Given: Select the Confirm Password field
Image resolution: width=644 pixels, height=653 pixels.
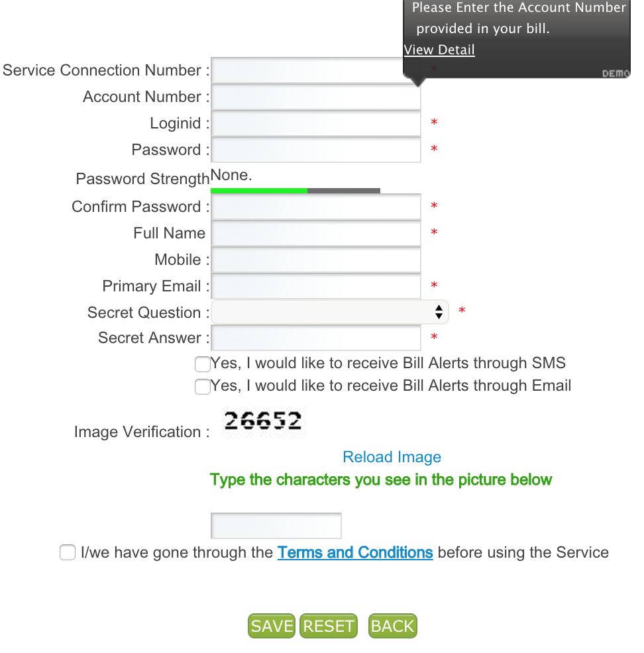Looking at the screenshot, I should tap(315, 207).
